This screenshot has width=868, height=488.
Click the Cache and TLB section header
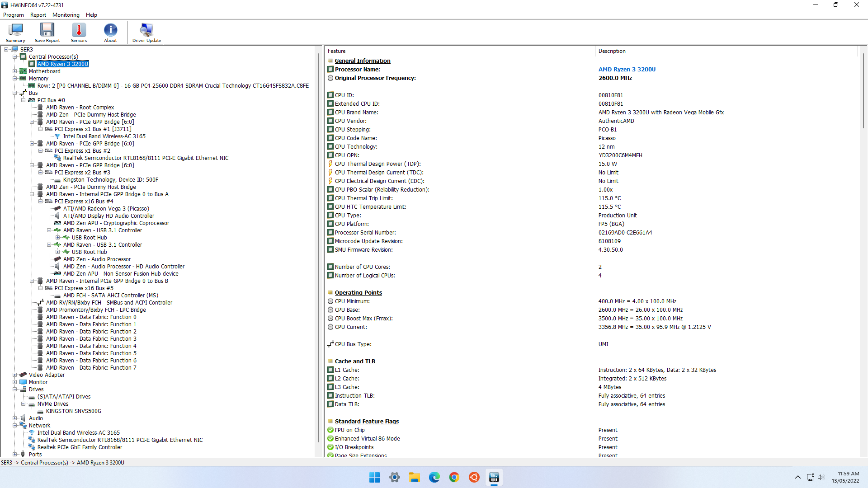(355, 361)
